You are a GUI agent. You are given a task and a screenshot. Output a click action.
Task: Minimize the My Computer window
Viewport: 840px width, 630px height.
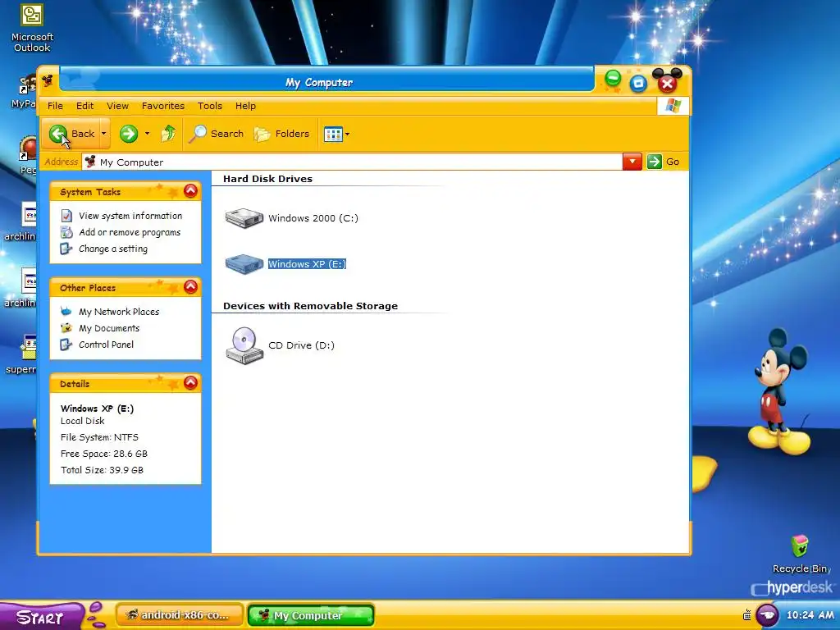(x=613, y=80)
